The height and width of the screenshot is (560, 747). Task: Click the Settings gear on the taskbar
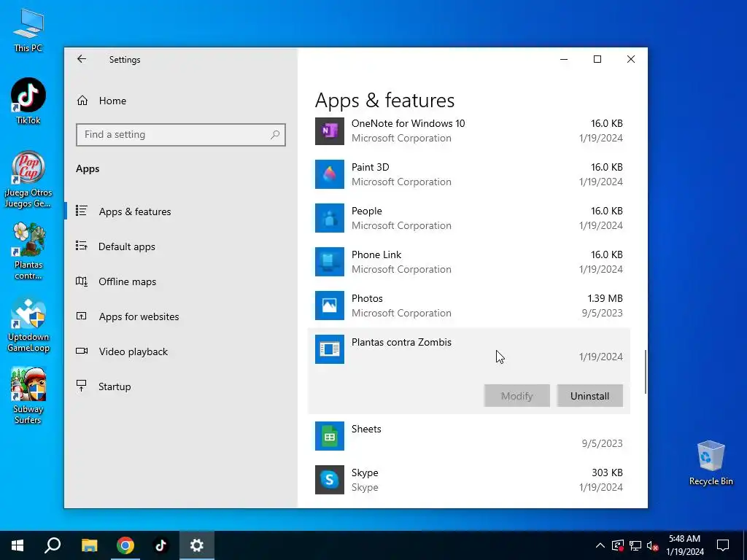pos(197,545)
